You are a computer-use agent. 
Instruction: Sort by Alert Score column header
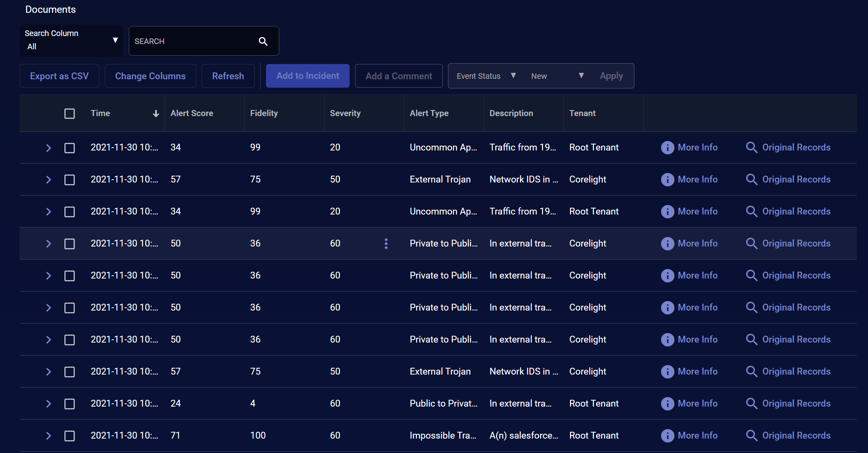[x=192, y=113]
